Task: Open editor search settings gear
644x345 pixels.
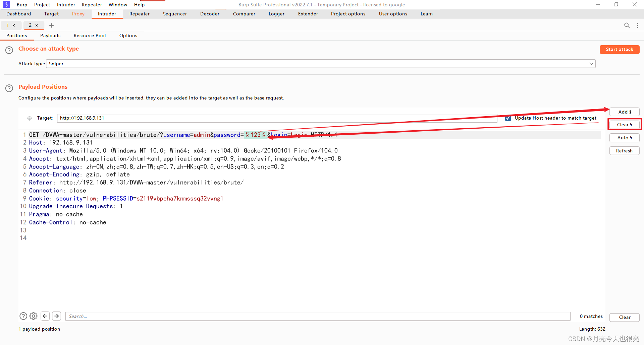Action: 34,316
